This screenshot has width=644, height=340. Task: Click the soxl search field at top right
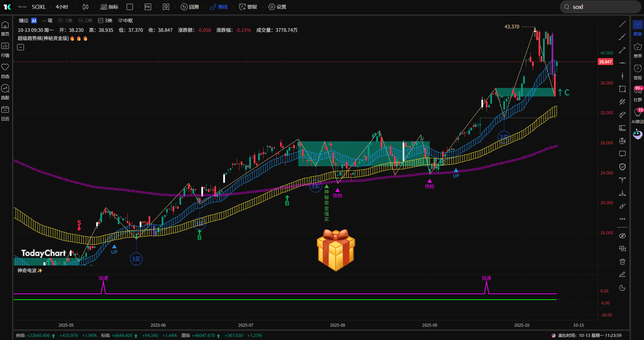(600, 6)
